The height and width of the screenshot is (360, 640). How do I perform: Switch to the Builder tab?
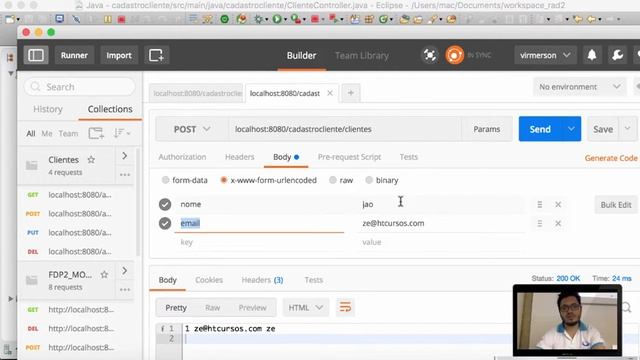301,56
